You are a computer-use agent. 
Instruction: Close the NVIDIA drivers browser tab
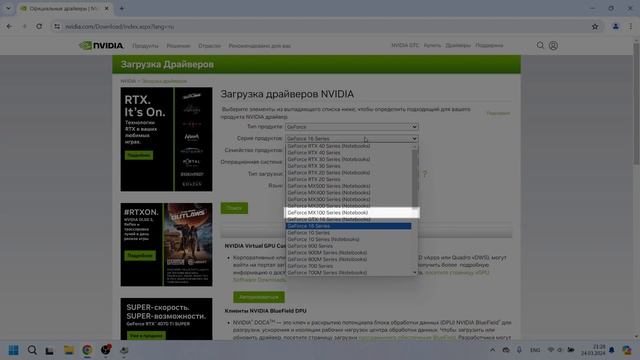click(x=107, y=8)
